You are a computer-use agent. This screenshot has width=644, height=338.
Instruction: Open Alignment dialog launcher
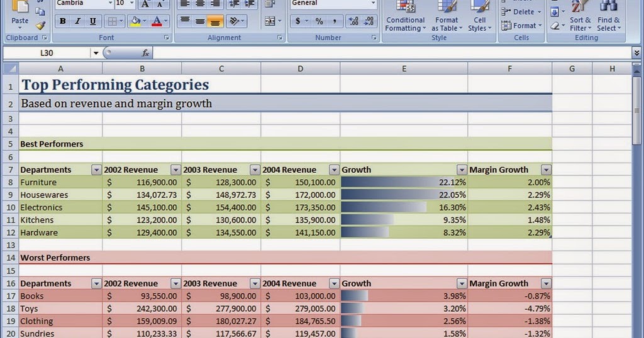pyautogui.click(x=280, y=38)
